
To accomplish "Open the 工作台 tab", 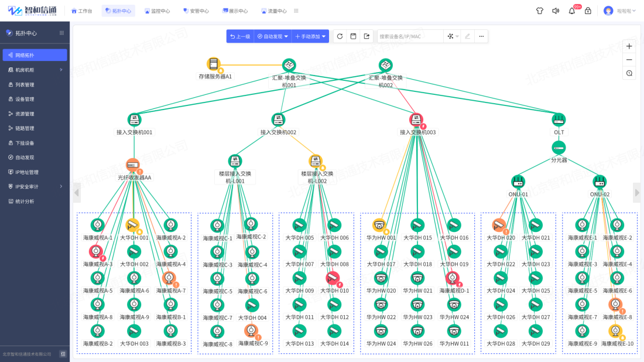I will (x=82, y=11).
